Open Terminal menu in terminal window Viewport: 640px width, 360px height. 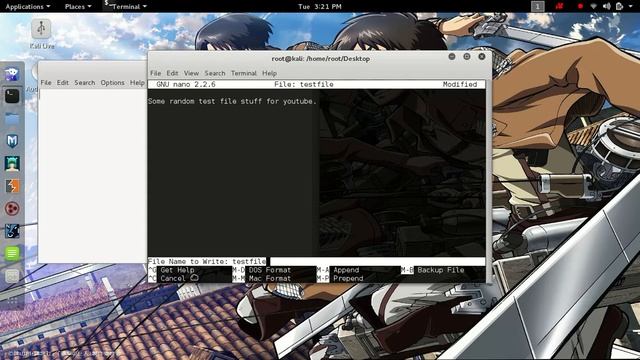(x=244, y=73)
